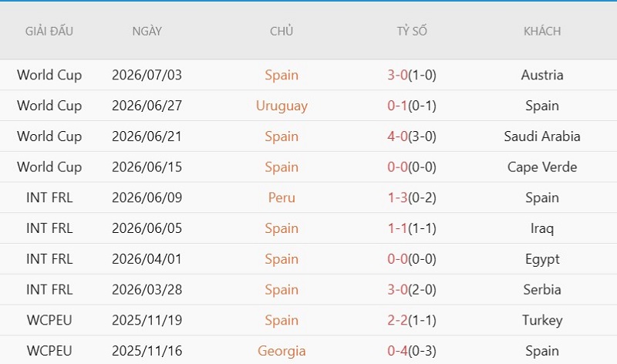Viewport: 617px width, 364px height.
Task: Click the Serbia away team name
Action: click(542, 290)
